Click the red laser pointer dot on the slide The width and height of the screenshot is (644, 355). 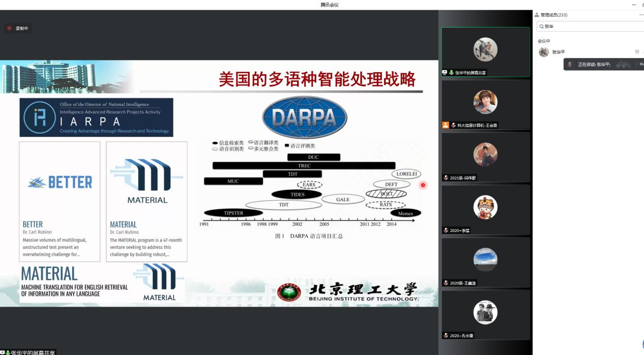[423, 185]
